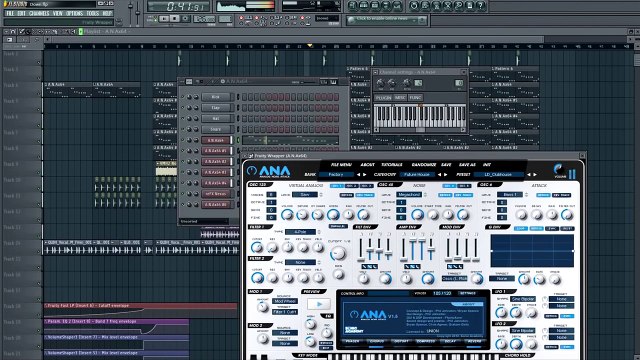Image resolution: width=640 pixels, height=360 pixels.
Task: Open the Bank Factory dropdown
Action: click(336, 175)
